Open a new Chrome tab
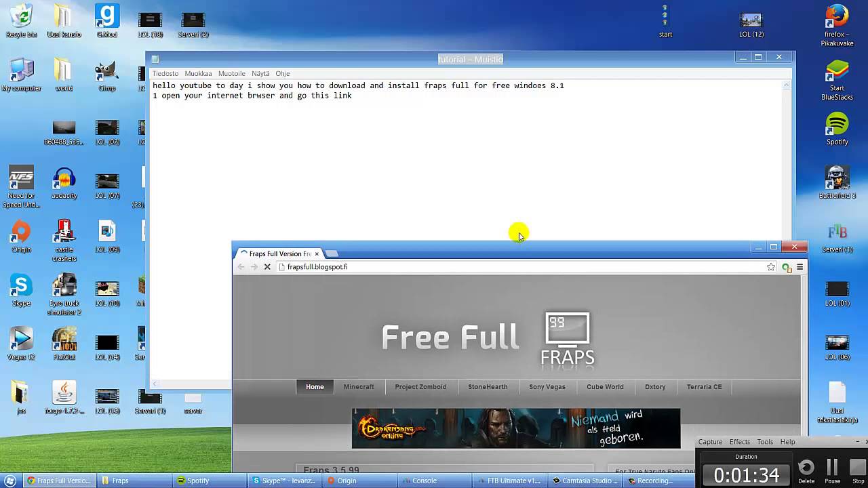The width and height of the screenshot is (868, 488). click(x=332, y=253)
